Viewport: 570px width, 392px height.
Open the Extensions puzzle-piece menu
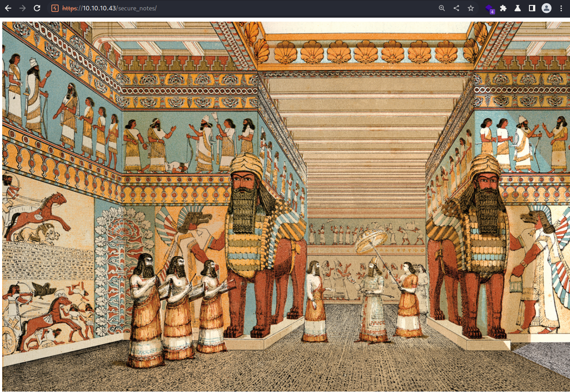point(503,8)
